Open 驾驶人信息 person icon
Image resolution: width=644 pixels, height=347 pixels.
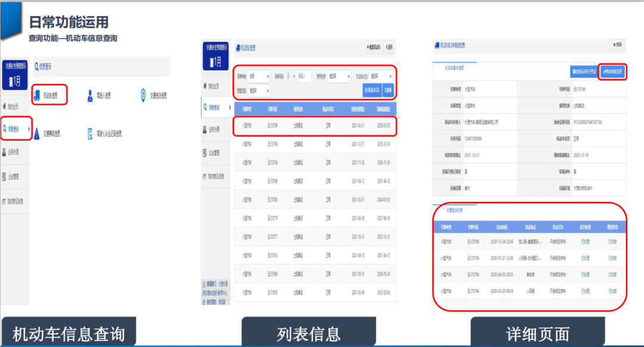pyautogui.click(x=91, y=95)
